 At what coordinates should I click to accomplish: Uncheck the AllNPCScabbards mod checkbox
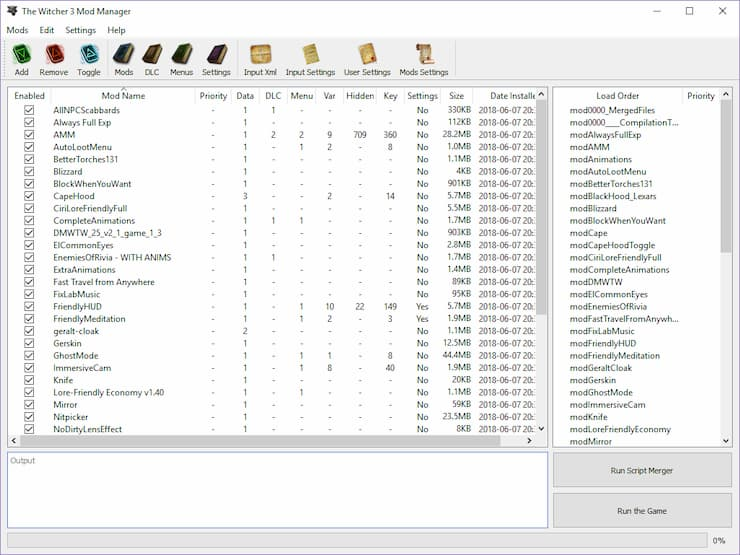coord(29,110)
